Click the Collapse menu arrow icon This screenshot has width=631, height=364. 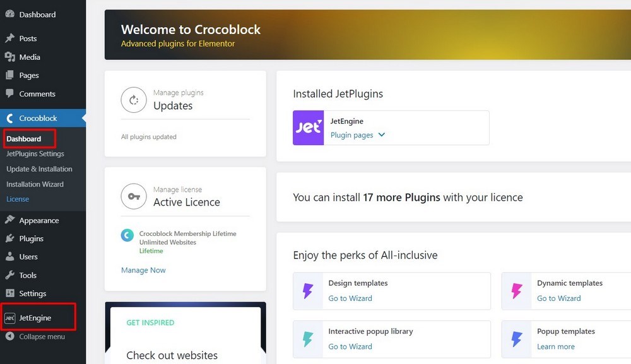pyautogui.click(x=9, y=336)
